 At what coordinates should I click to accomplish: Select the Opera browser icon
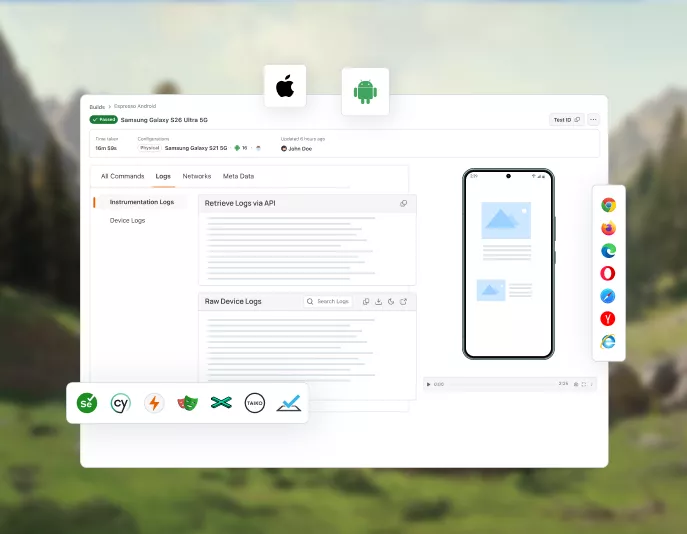(x=608, y=273)
